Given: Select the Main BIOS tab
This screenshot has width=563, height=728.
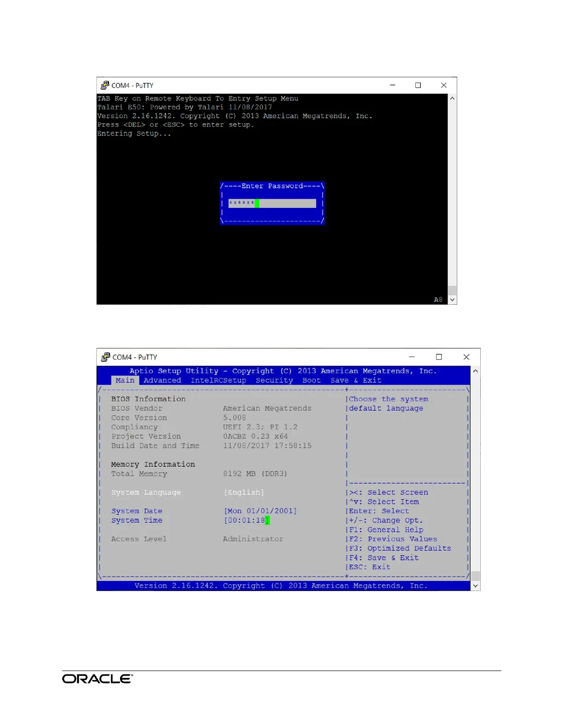Looking at the screenshot, I should pos(125,381).
